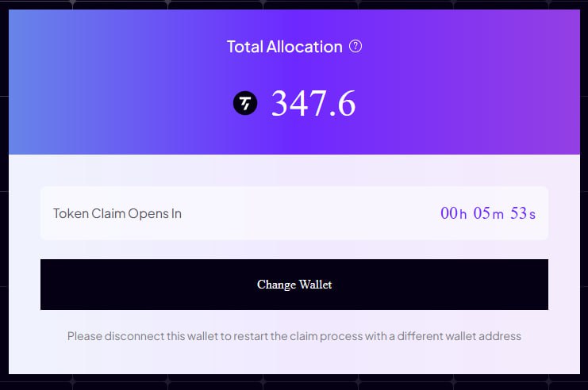Click the 00h hours countdown value
Viewport: 588px width, 390px height.
tap(454, 213)
